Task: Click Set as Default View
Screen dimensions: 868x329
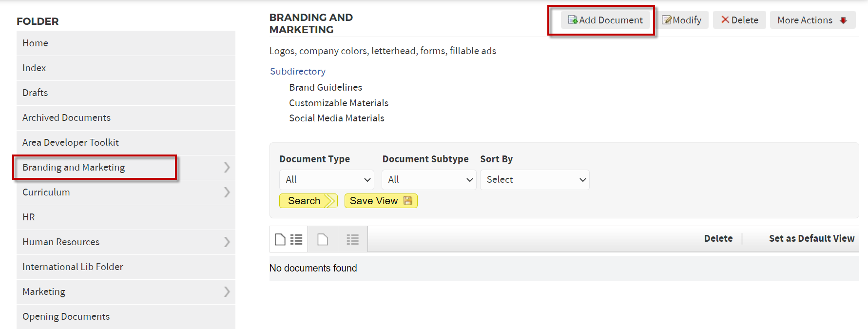Action: point(811,239)
